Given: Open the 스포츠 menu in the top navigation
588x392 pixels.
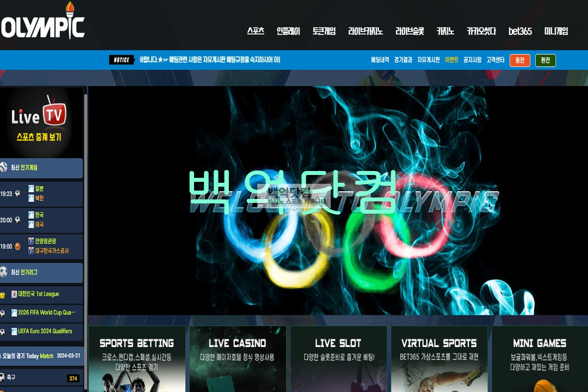Looking at the screenshot, I should (x=255, y=31).
